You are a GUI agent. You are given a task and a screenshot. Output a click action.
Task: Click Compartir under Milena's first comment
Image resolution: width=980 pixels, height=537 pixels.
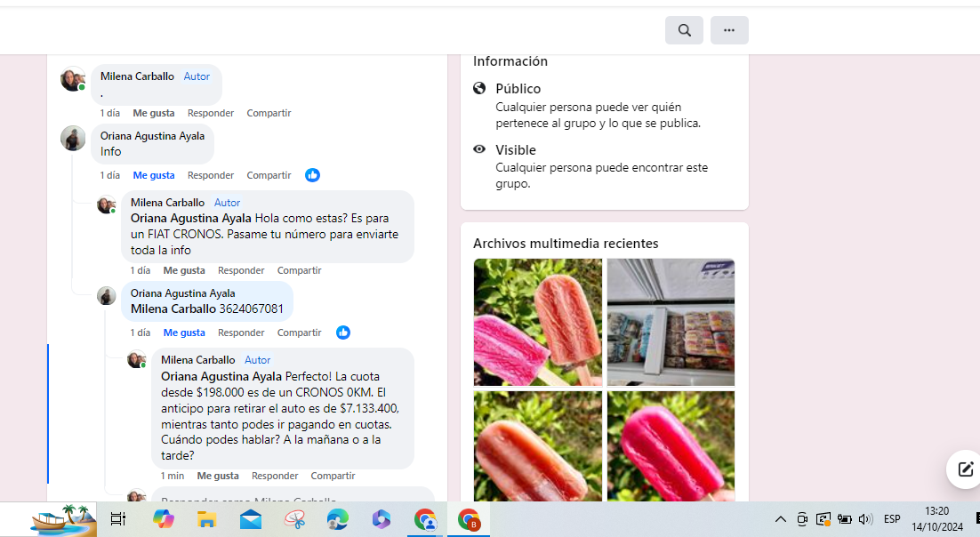coord(269,113)
